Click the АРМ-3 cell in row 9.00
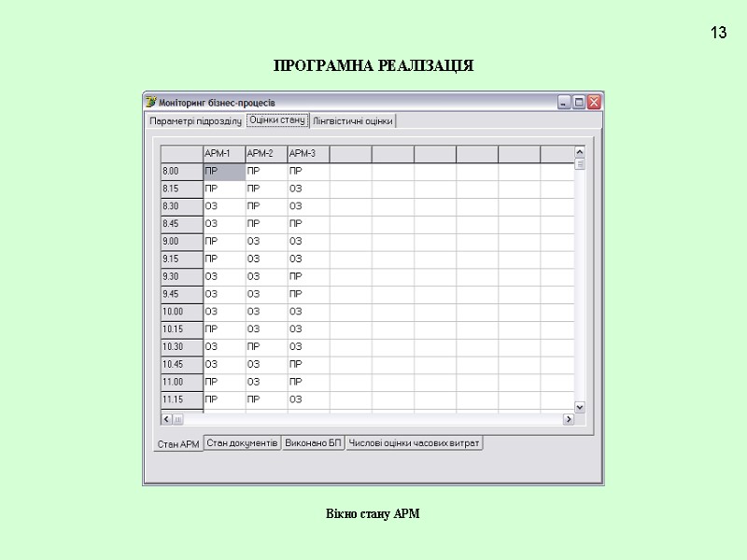The height and width of the screenshot is (560, 747). click(x=308, y=243)
